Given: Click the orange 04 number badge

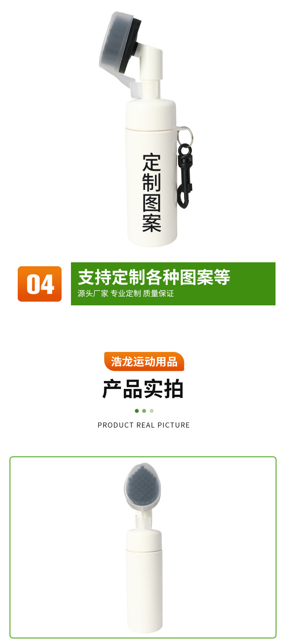Looking at the screenshot, I should (39, 284).
